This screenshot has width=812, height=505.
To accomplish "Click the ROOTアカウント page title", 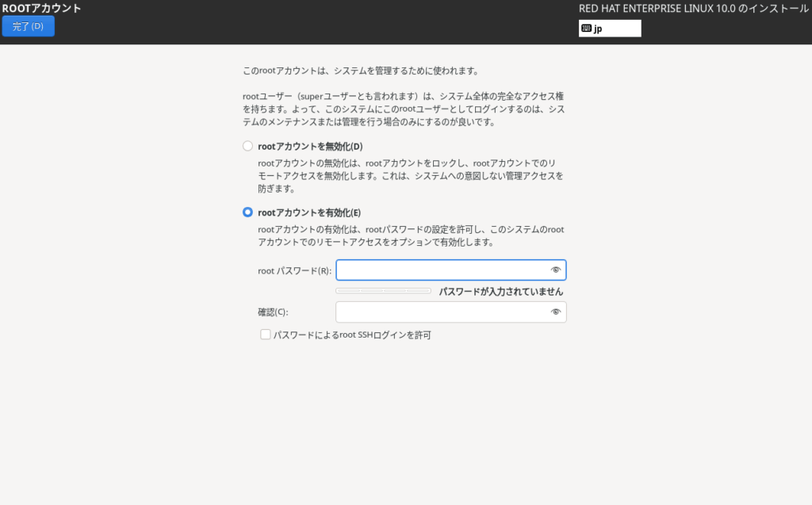I will [41, 8].
